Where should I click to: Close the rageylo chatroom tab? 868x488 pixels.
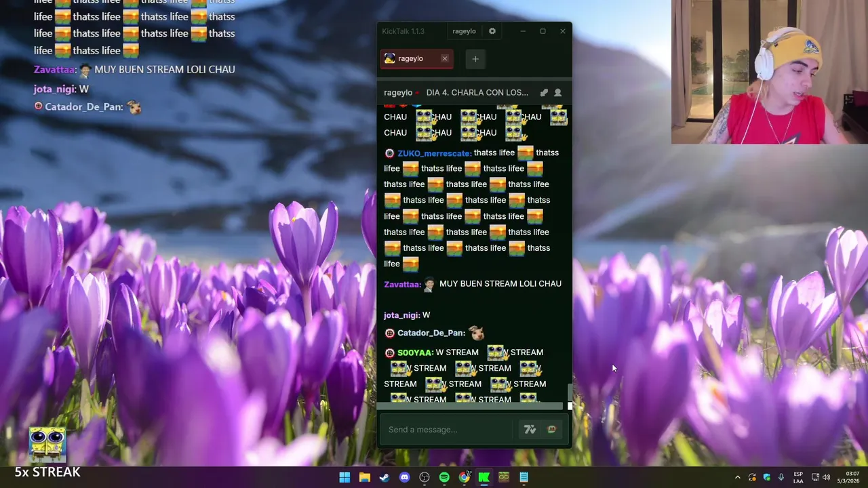click(445, 59)
